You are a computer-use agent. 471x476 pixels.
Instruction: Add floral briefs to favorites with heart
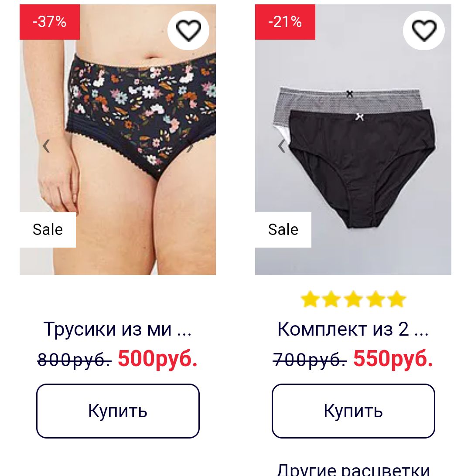point(188,30)
